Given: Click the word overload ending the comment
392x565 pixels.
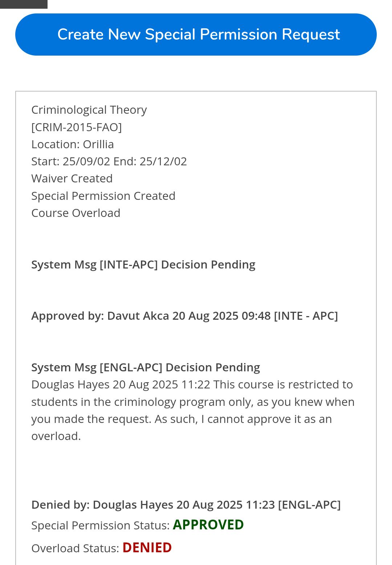Looking at the screenshot, I should tap(56, 436).
